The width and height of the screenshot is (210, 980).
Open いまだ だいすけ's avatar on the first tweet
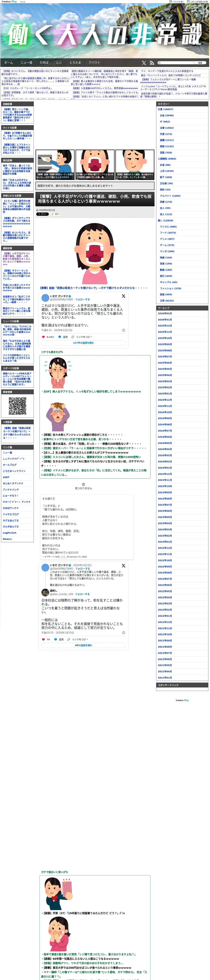pyautogui.click(x=45, y=298)
